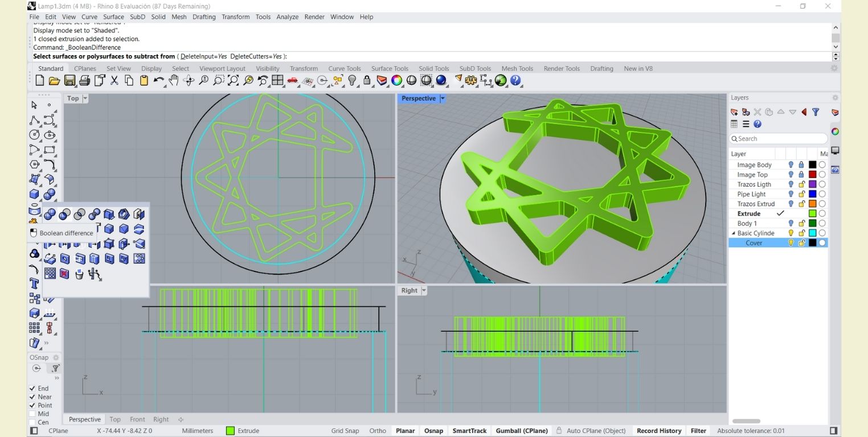Open the Solid menu

point(158,17)
